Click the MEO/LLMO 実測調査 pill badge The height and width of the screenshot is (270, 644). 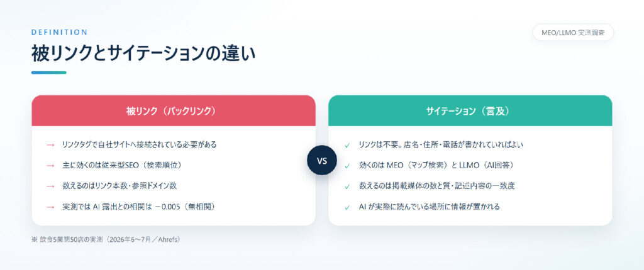[573, 33]
